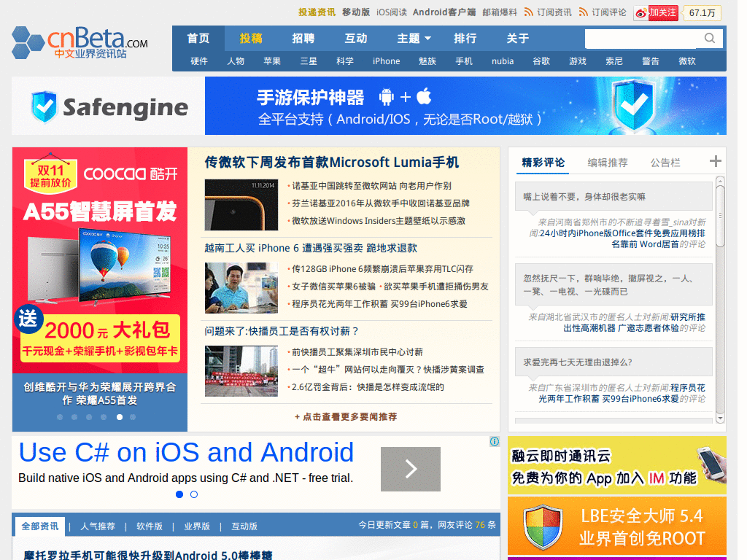Switch to the 精彩评论 tab
Viewport: 747px width, 560px height.
(x=543, y=163)
